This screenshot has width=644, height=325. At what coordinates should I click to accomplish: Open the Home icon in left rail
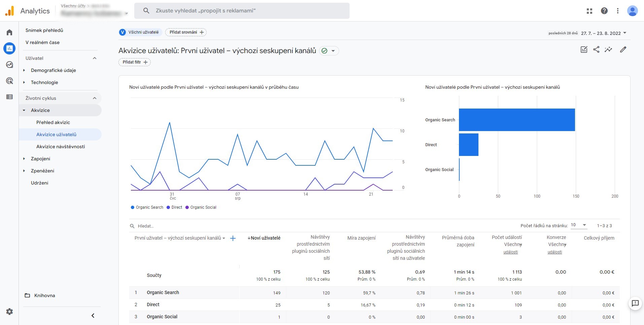pyautogui.click(x=9, y=32)
